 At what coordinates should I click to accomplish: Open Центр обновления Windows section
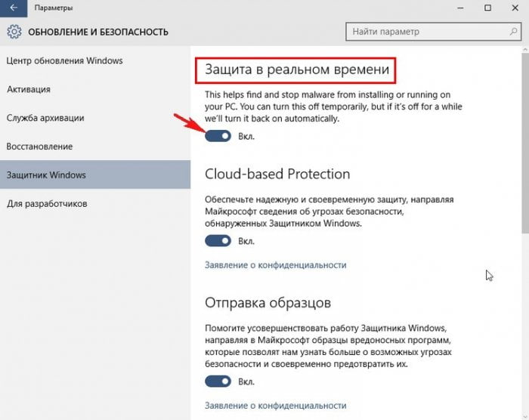65,60
